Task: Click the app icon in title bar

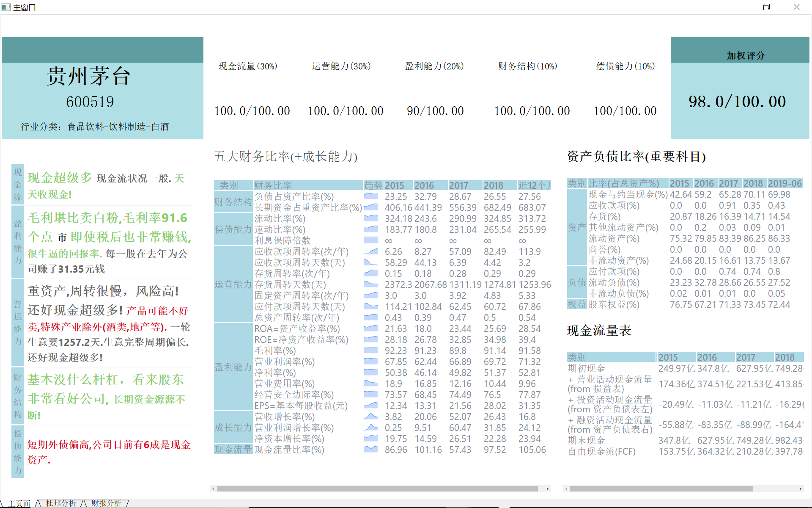Action: pos(6,7)
